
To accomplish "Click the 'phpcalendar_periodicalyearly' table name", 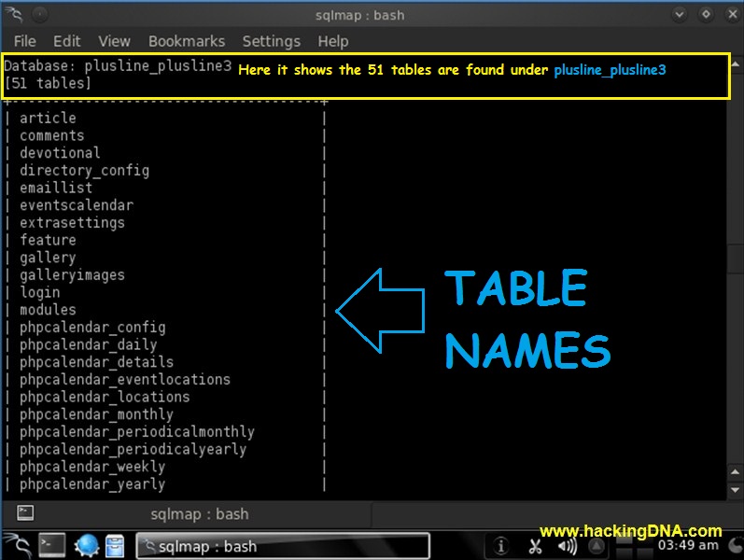I will (133, 450).
